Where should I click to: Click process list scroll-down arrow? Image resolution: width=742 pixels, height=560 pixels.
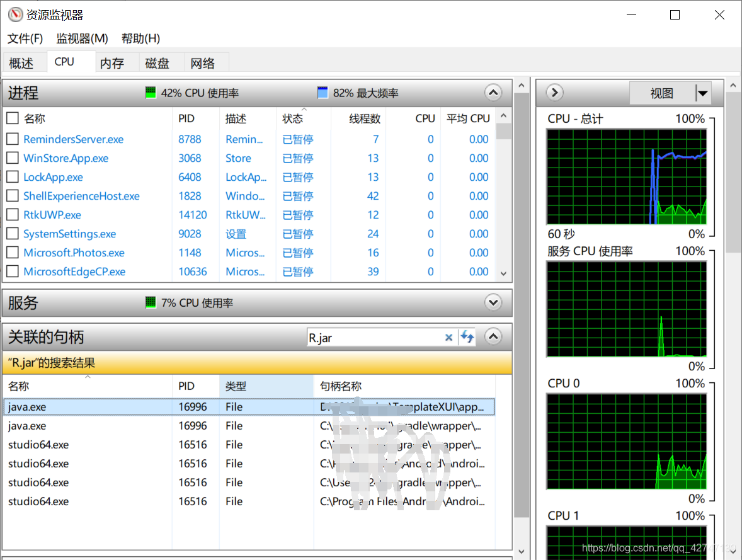coord(503,273)
